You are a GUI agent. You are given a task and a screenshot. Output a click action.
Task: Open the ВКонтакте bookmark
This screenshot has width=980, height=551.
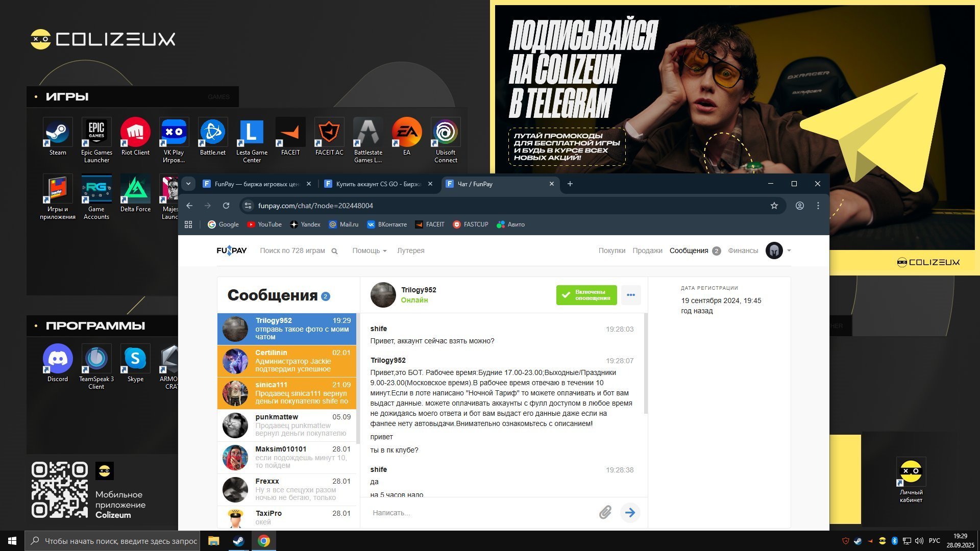[387, 224]
